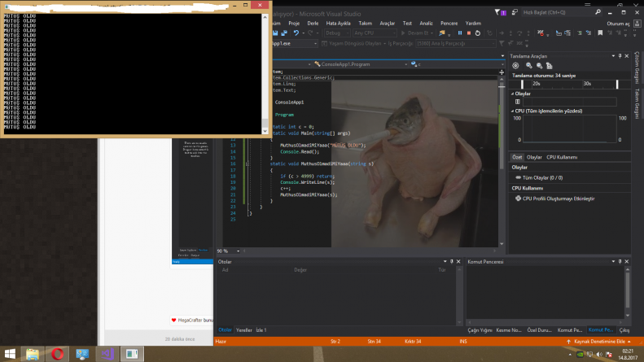Click the bookmark icon in Visual Studio toolbar

600,33
